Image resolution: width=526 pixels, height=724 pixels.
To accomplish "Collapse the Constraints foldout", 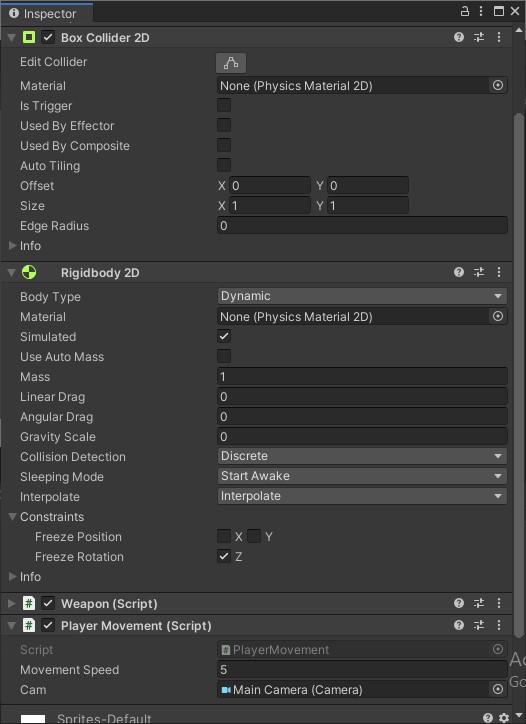I will [12, 517].
